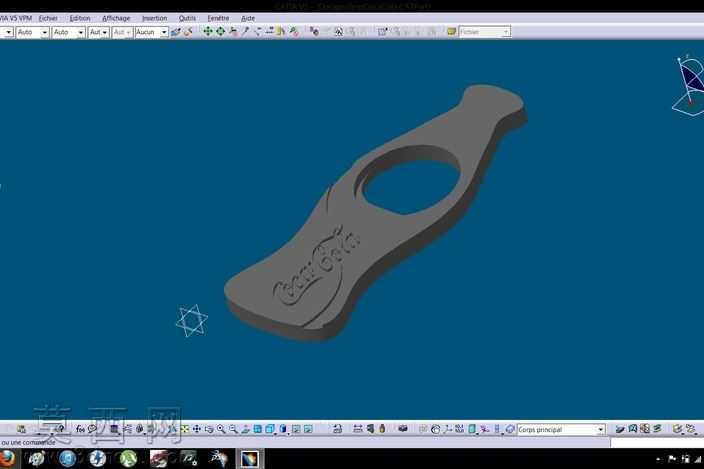Click the teal cylinder body icon
This screenshot has height=469, width=704.
[472, 429]
